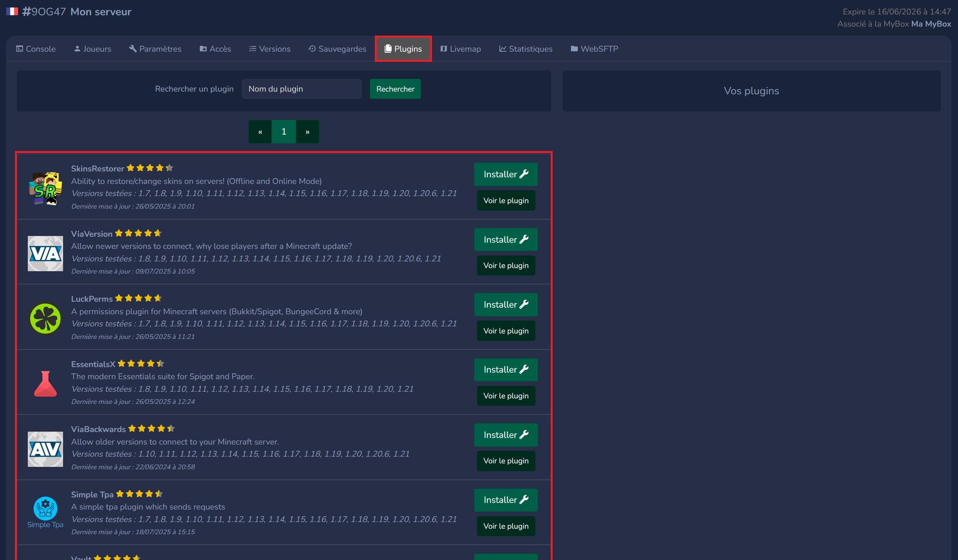This screenshot has width=958, height=560.
Task: Click the Vos plugins panel heading
Action: click(x=751, y=91)
